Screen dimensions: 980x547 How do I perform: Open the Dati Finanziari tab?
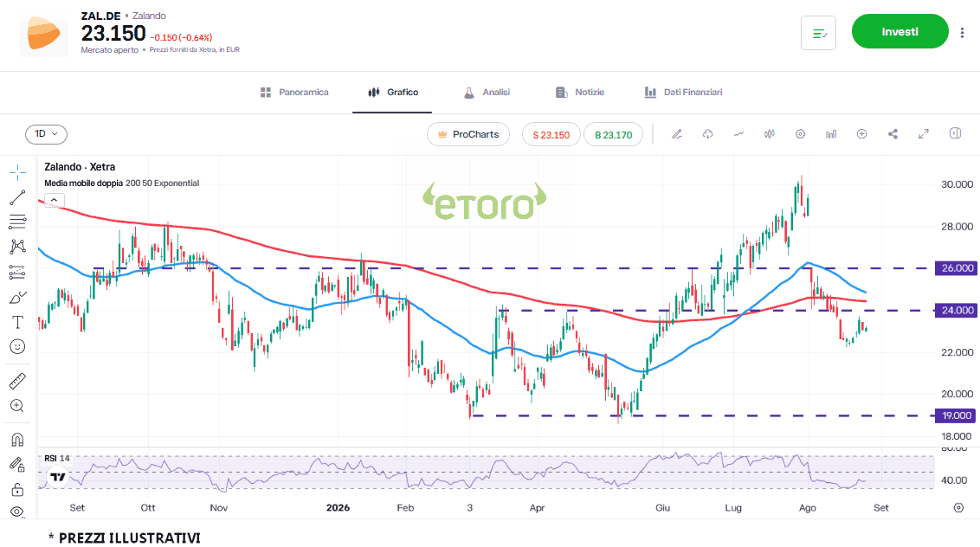tap(683, 92)
